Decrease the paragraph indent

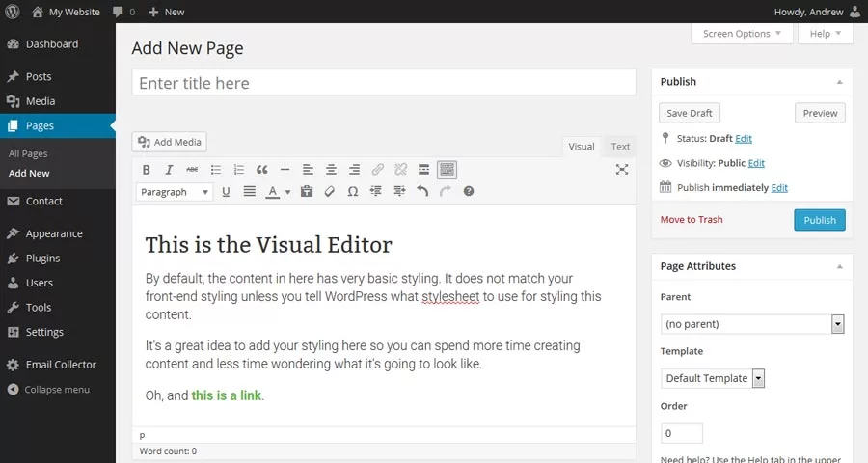(x=376, y=192)
